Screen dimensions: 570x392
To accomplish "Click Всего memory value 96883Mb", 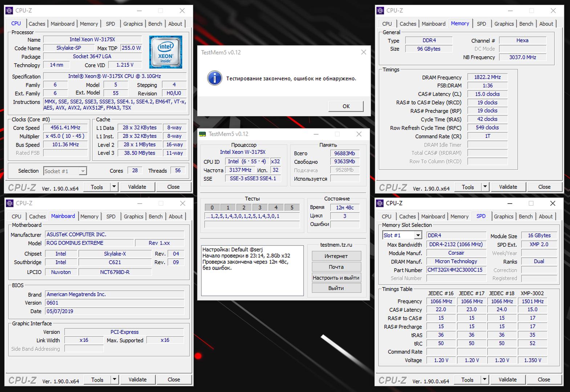I will (345, 154).
